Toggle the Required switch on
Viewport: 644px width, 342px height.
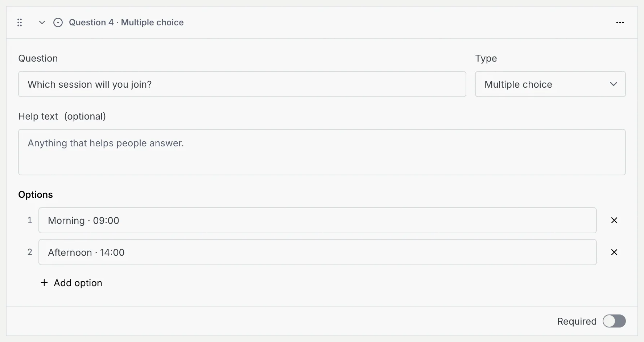(614, 321)
